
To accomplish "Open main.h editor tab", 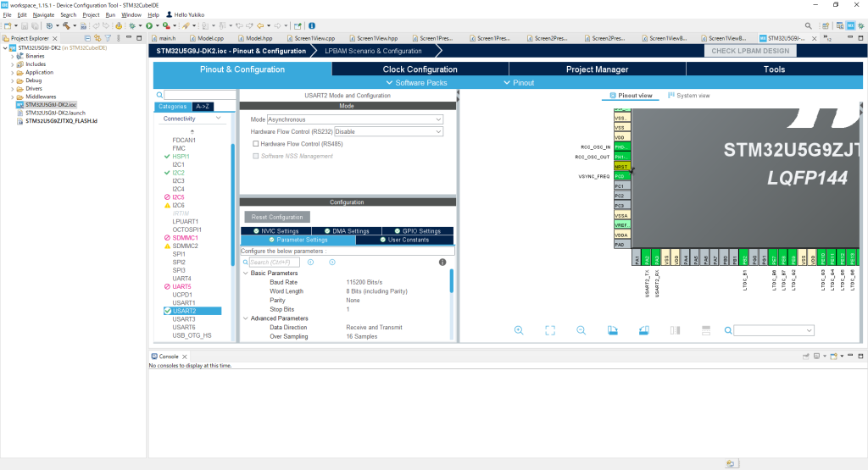I will 167,38.
